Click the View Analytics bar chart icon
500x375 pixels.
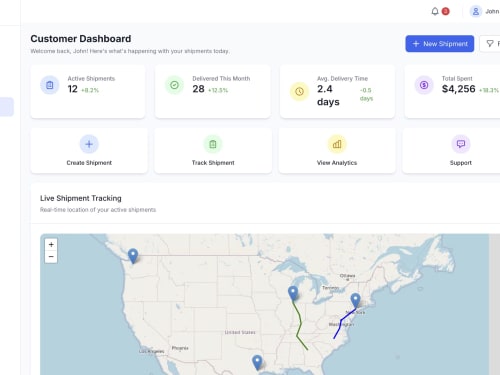click(337, 144)
